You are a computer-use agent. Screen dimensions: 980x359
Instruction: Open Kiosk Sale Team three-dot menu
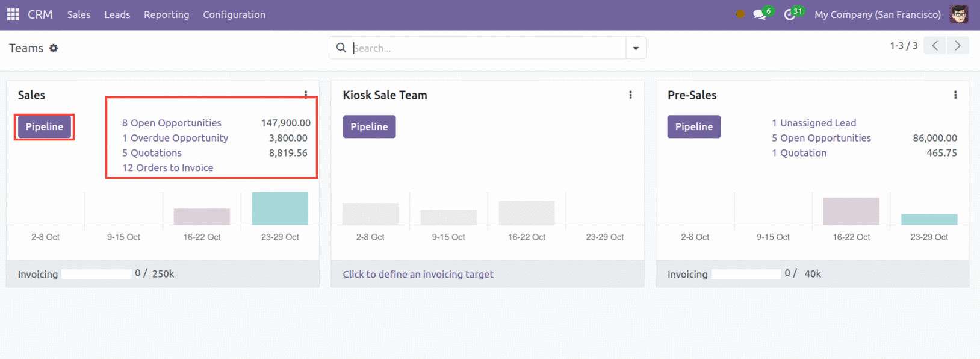click(630, 95)
